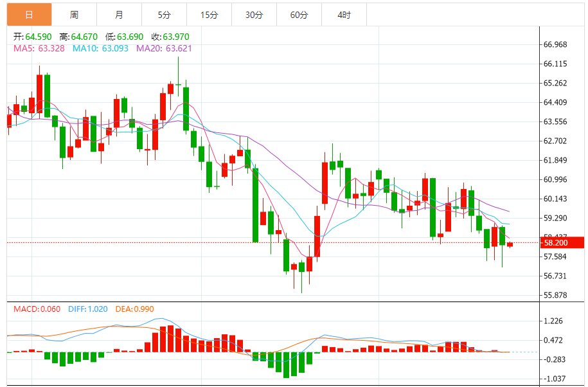Click the 65.262 price axis label
This screenshot has height=387, width=588.
click(x=555, y=83)
